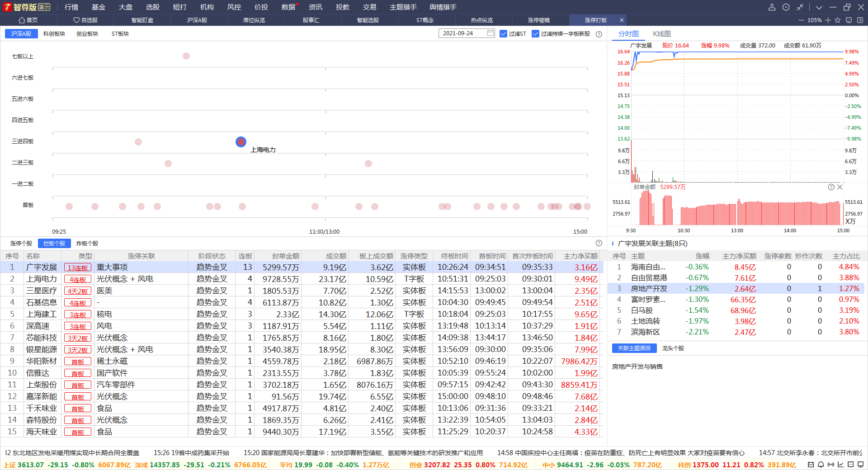Open the 行情 menu
Viewport: 868px width, 470px height.
pyautogui.click(x=71, y=7)
